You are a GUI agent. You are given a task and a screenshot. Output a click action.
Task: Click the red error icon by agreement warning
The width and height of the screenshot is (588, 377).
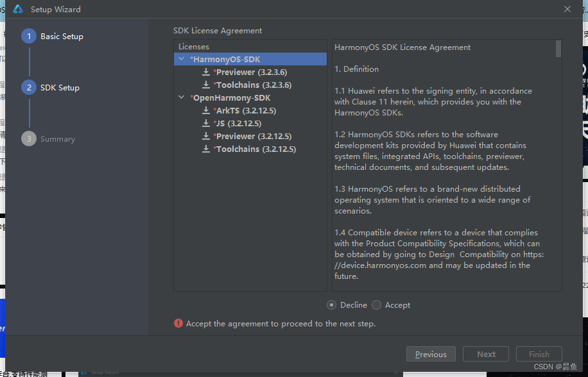click(178, 323)
